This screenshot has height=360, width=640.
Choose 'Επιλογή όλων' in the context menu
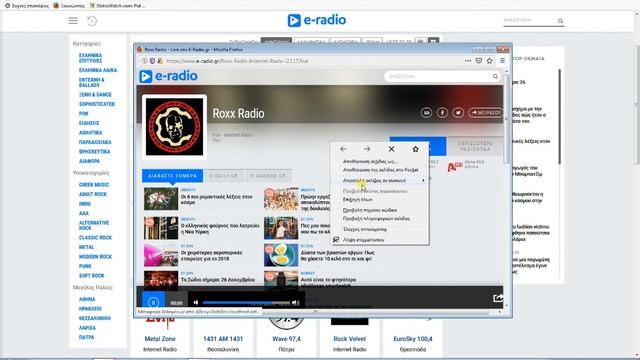coord(380,199)
